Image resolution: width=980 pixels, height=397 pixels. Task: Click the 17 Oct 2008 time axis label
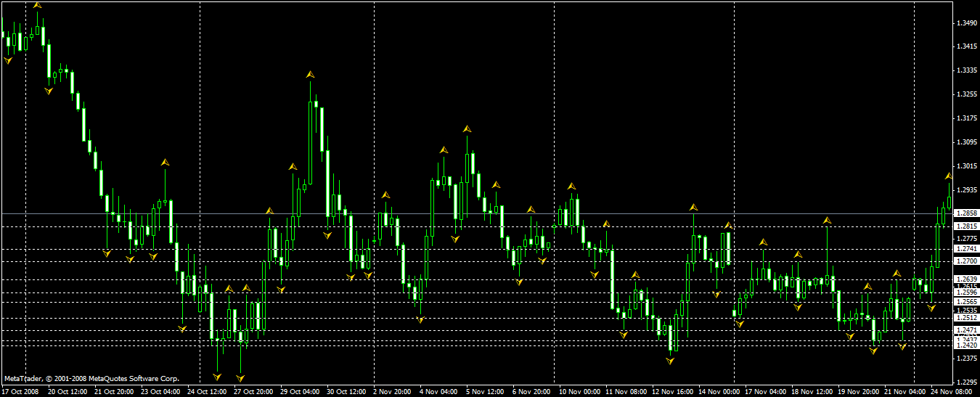click(x=20, y=392)
